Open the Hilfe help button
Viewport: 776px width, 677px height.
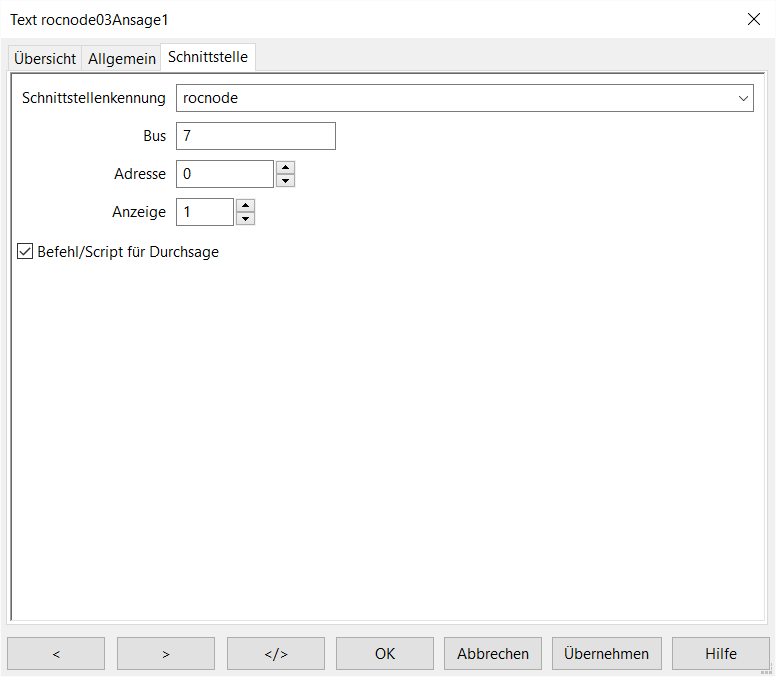(x=720, y=654)
